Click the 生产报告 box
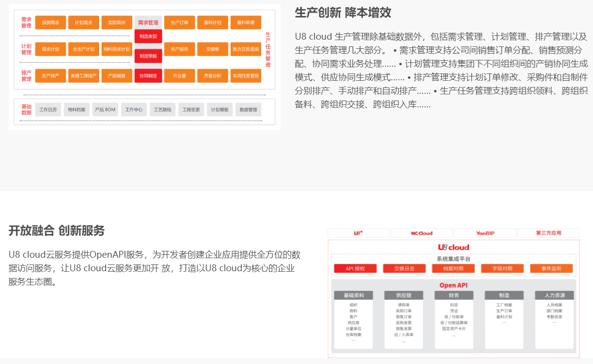Screen dimensions: 593x364 (x=179, y=49)
